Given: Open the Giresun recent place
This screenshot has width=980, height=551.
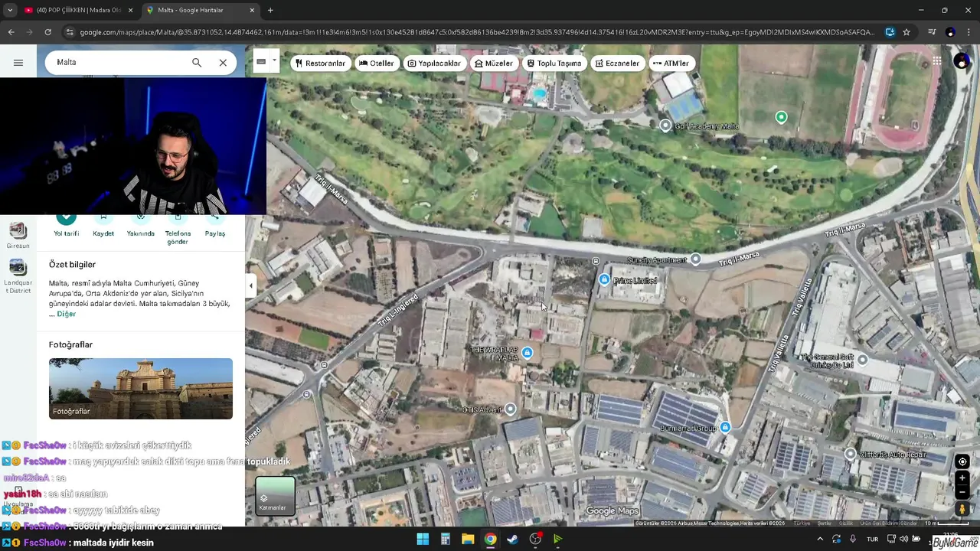Looking at the screenshot, I should (18, 235).
